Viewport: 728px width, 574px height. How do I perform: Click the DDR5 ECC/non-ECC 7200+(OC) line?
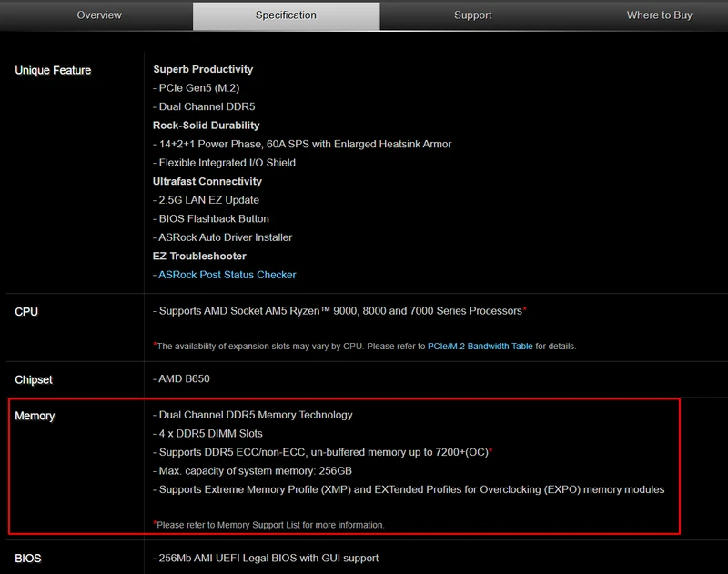click(x=323, y=452)
